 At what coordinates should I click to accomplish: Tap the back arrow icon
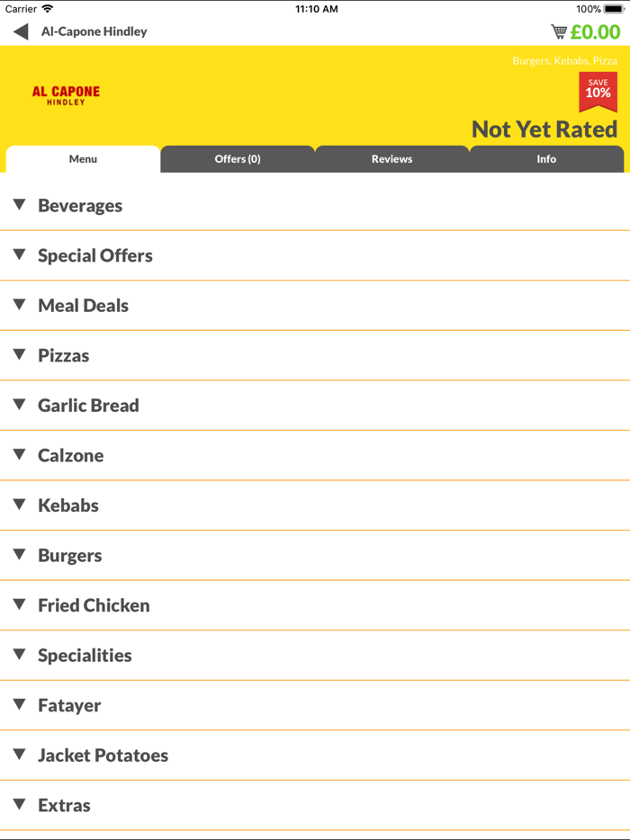21,32
